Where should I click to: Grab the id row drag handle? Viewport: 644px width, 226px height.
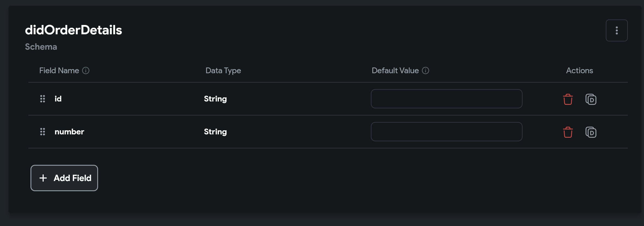43,99
